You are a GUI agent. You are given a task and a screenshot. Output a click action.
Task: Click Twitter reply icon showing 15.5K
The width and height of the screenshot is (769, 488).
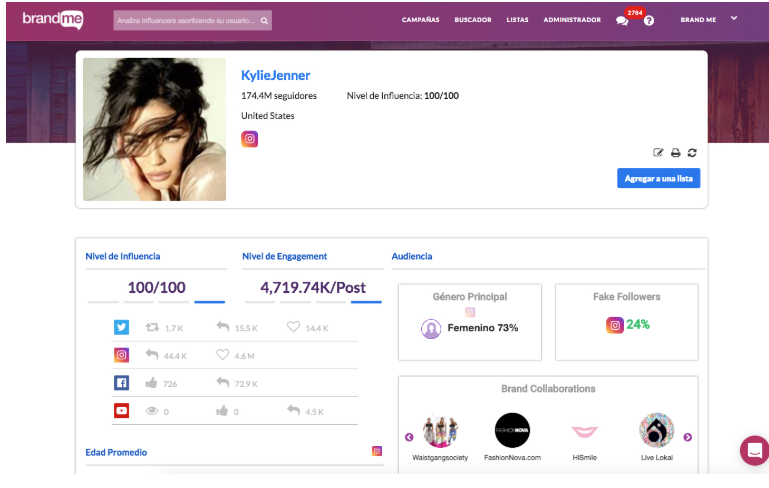tap(223, 327)
